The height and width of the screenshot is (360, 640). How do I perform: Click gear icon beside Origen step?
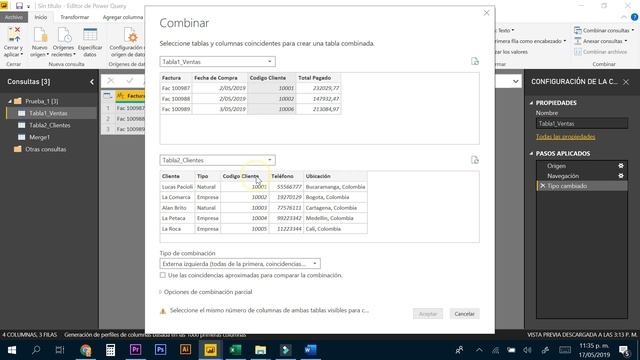(x=621, y=166)
